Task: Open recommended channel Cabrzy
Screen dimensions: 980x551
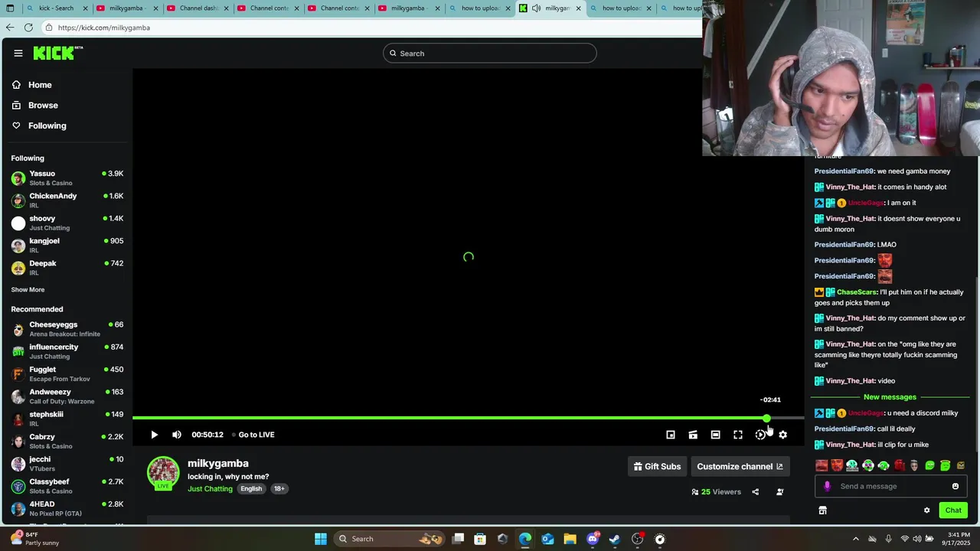Action: [x=67, y=441]
